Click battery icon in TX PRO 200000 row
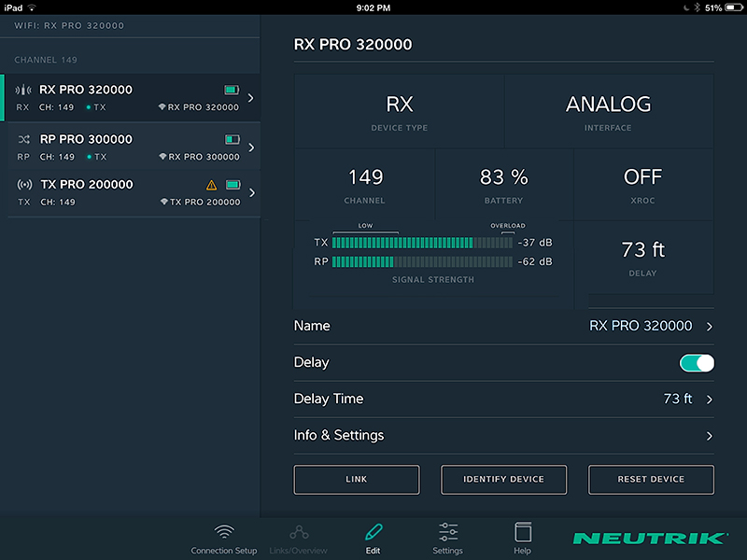The image size is (747, 560). click(233, 184)
